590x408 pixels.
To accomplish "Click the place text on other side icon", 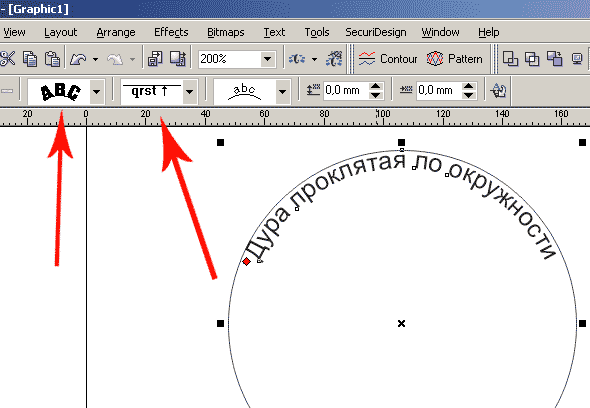I will (499, 91).
